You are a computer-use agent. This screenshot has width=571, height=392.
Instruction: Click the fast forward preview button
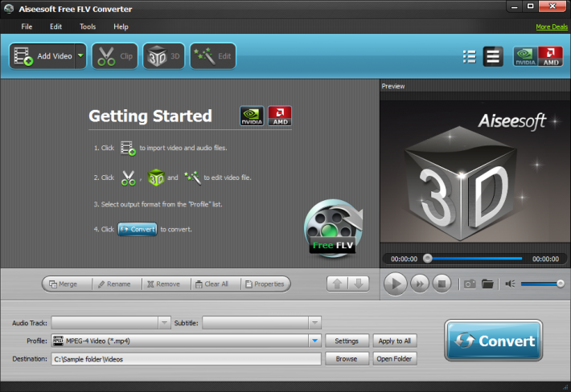point(420,284)
